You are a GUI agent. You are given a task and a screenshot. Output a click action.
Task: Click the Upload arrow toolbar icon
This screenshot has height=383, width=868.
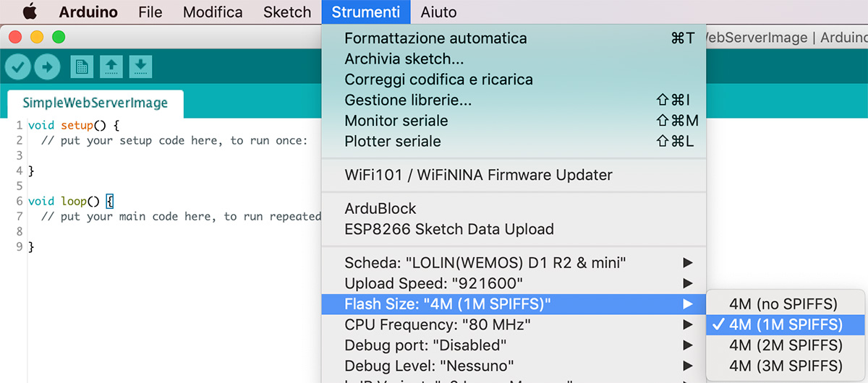47,67
